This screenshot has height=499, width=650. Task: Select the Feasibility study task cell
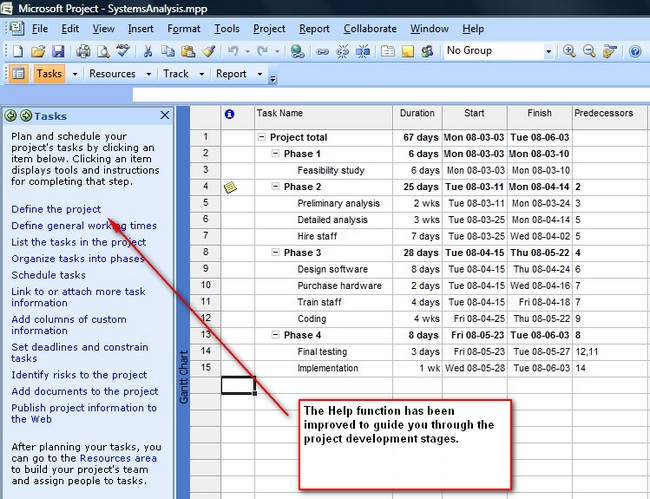pos(323,170)
